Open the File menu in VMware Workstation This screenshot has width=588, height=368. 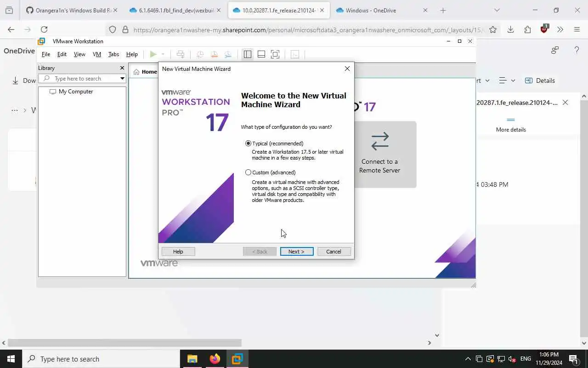click(46, 54)
